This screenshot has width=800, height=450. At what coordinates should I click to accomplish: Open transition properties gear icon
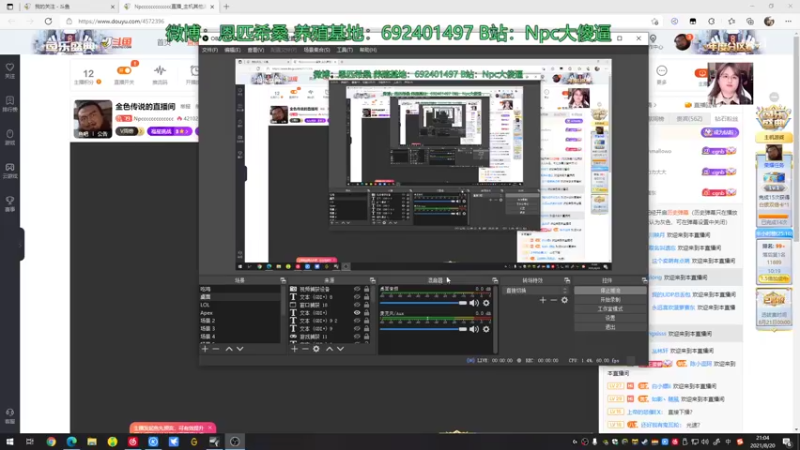point(564,300)
